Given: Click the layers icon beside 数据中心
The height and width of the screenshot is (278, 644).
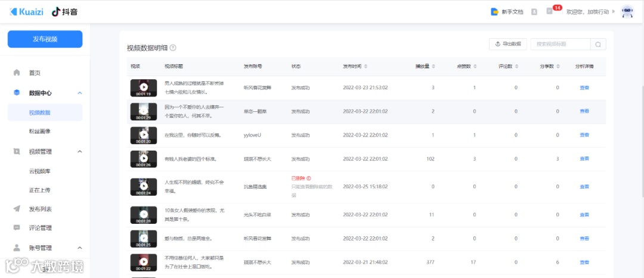Looking at the screenshot, I should coord(17,93).
